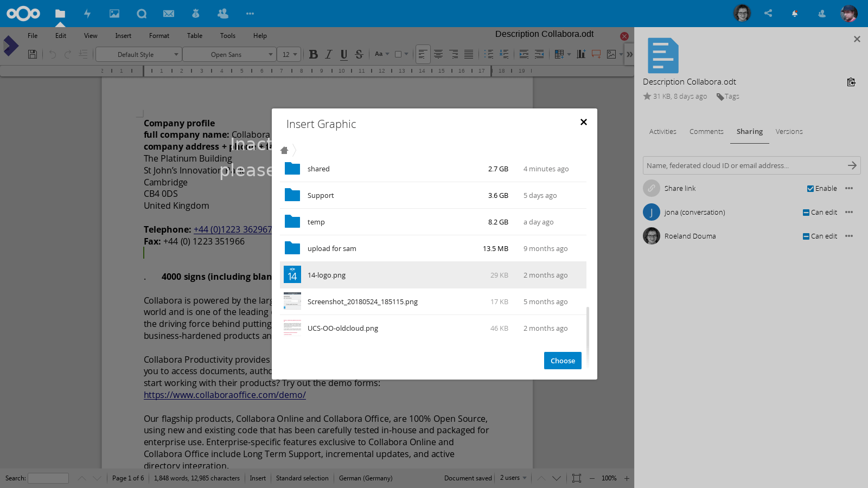Expand the toolbar overflow chevrons
Viewport: 868px width, 488px height.
(x=629, y=54)
